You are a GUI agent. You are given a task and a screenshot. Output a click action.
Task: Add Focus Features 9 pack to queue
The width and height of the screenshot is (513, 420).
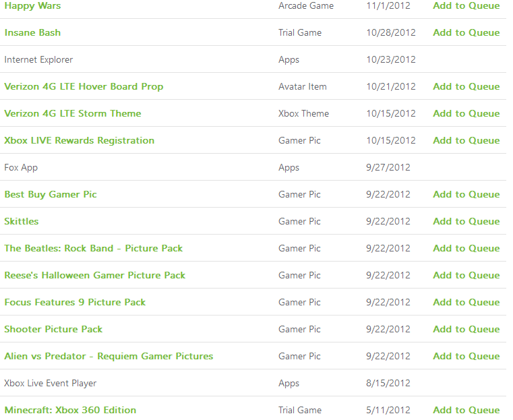tap(466, 302)
